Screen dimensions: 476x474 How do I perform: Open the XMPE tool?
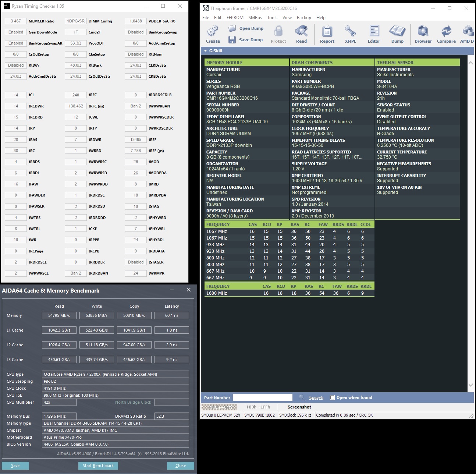pos(350,34)
